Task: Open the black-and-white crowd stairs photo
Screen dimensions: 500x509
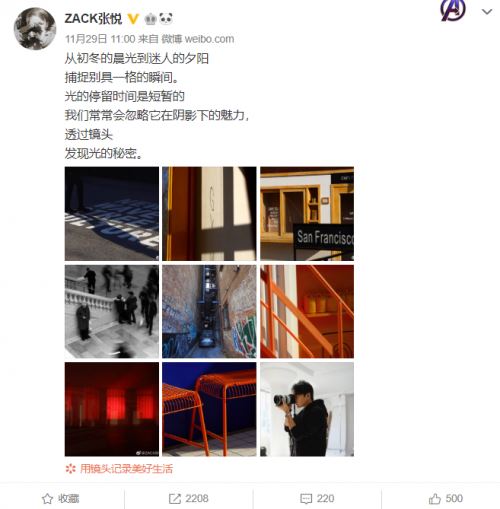Action: [x=112, y=312]
